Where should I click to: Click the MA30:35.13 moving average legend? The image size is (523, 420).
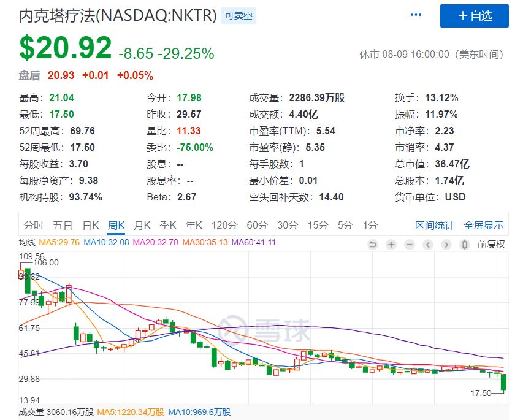point(205,242)
